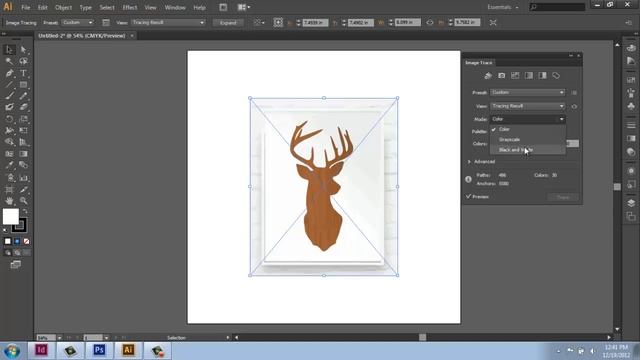Set paint mode to None
The height and width of the screenshot is (360, 640).
click(x=27, y=241)
